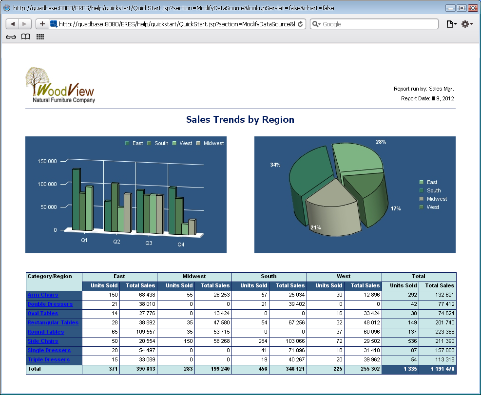Go back with the browser back arrow
481x395 pixels.
pyautogui.click(x=13, y=24)
